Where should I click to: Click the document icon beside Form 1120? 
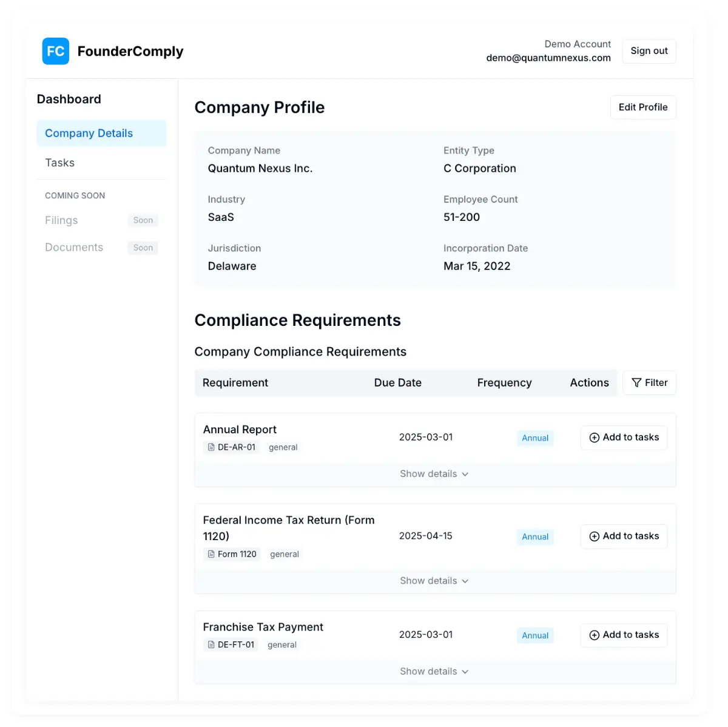point(211,554)
